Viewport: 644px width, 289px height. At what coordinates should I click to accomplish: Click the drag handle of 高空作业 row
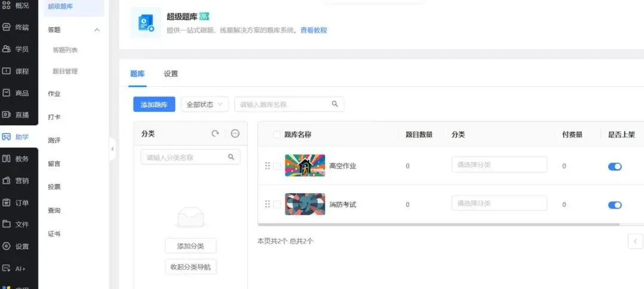coord(267,166)
